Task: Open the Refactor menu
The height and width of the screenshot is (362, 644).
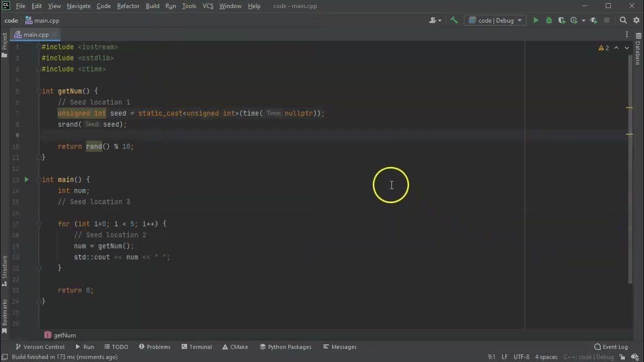Action: pyautogui.click(x=128, y=6)
